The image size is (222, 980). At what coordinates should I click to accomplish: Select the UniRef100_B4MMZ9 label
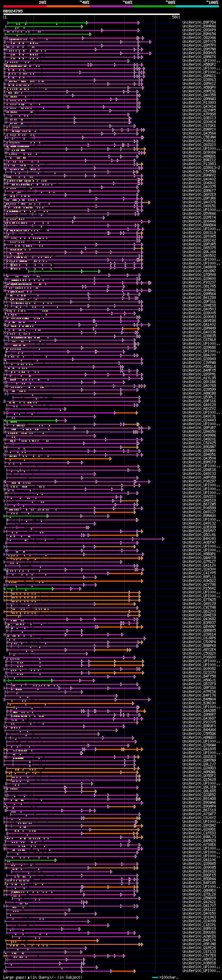point(199,840)
